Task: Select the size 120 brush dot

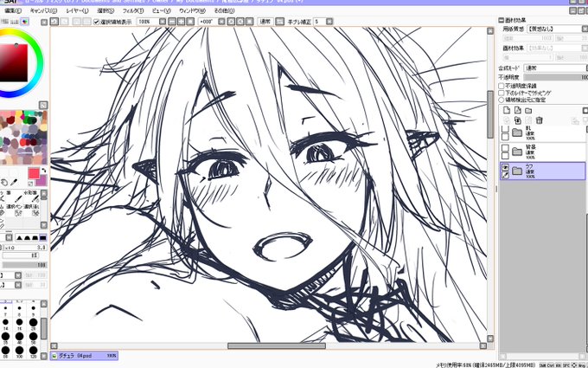Action: pyautogui.click(x=34, y=352)
